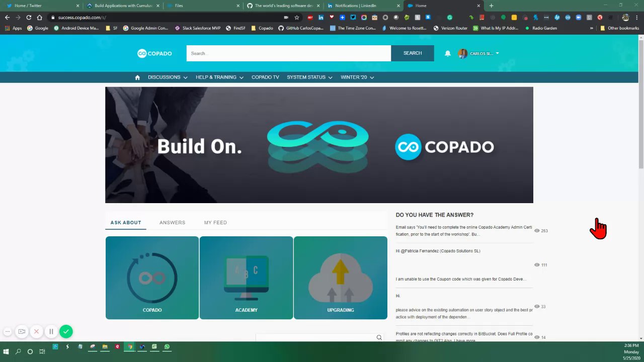Open the Academy topic tile
Image resolution: width=644 pixels, height=362 pixels.
(x=246, y=278)
